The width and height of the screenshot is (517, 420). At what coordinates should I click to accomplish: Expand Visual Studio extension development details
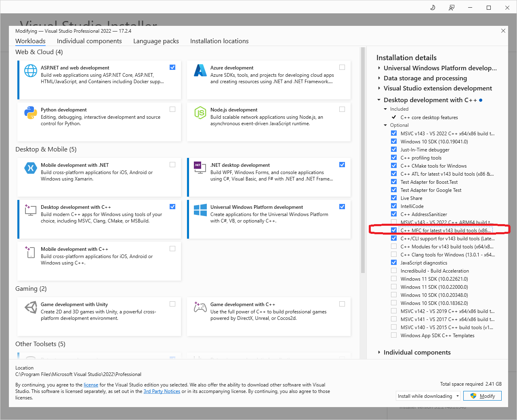pyautogui.click(x=379, y=88)
